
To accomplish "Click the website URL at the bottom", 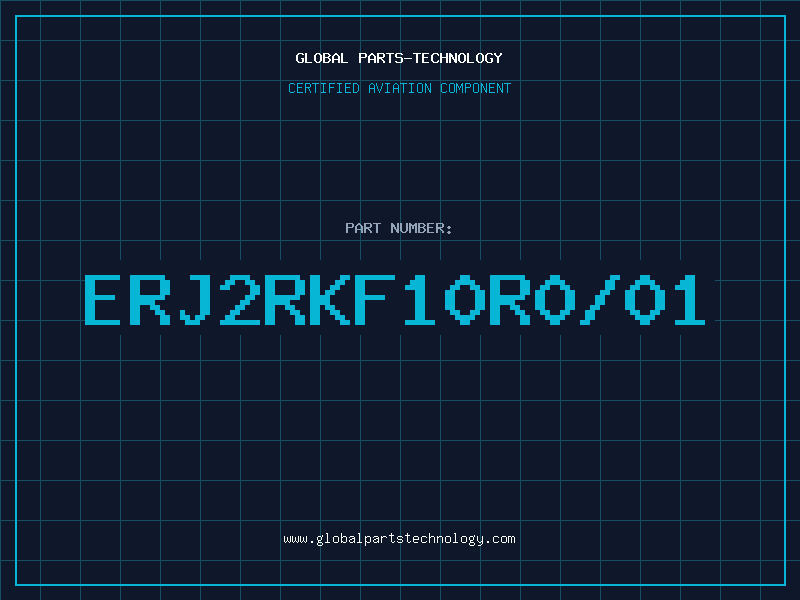I will 399,539.
